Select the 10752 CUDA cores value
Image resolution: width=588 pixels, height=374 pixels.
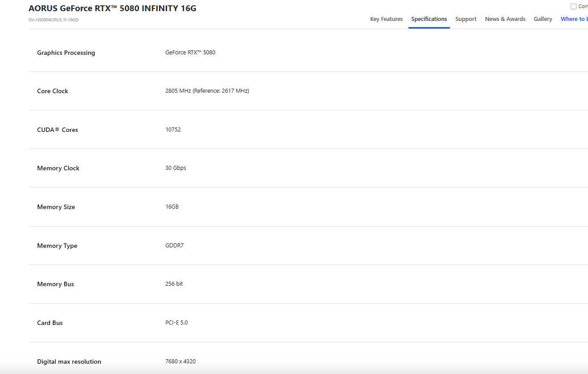tap(173, 130)
